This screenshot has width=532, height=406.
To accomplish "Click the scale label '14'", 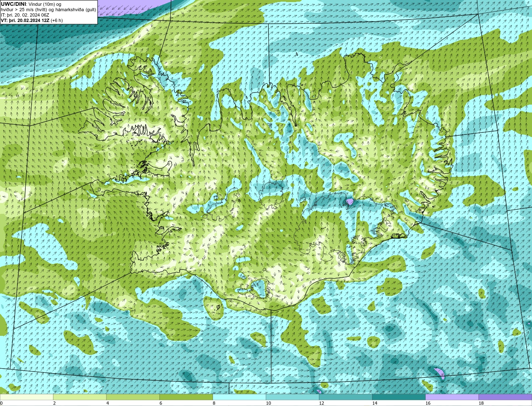I will click(375, 403).
